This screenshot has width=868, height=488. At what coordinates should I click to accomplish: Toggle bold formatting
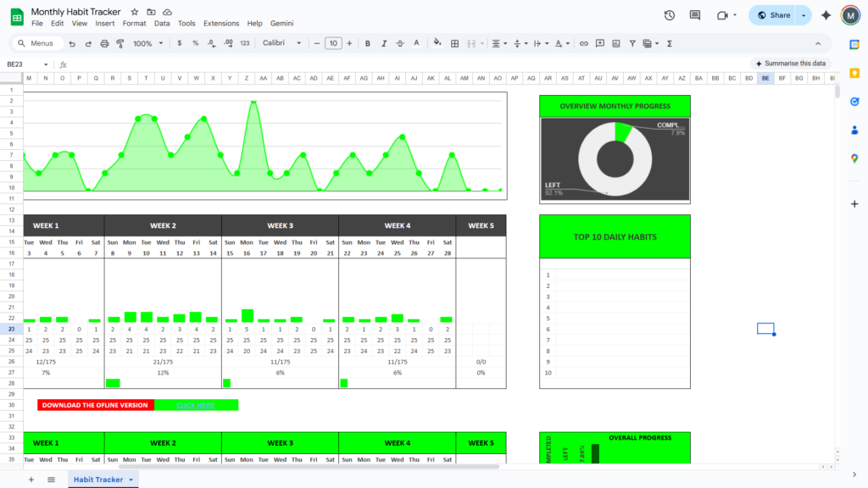coord(367,43)
